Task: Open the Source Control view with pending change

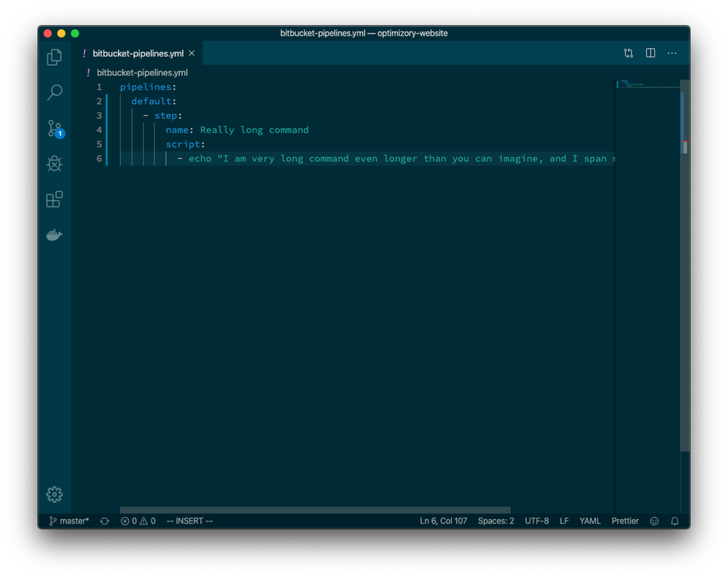Action: click(54, 128)
